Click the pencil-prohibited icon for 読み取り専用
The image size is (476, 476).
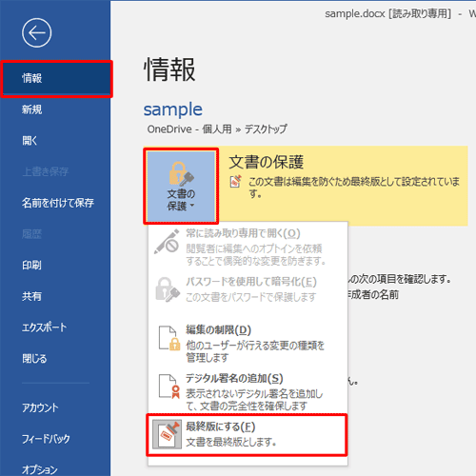pos(167,242)
